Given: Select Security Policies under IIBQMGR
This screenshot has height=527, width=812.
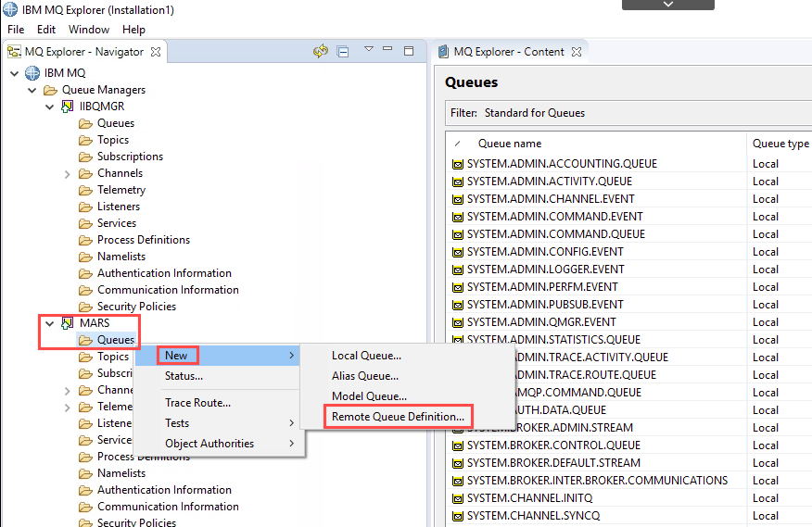Looking at the screenshot, I should (136, 307).
